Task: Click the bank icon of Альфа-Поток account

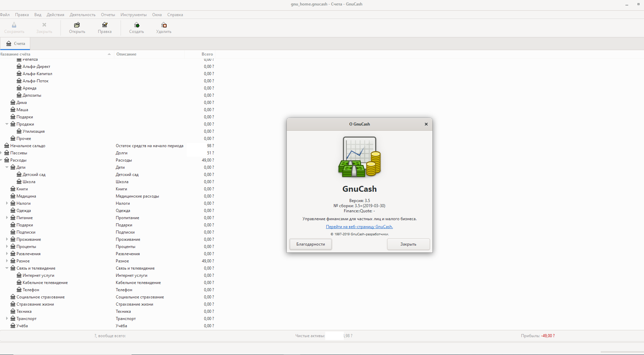Action: point(19,81)
